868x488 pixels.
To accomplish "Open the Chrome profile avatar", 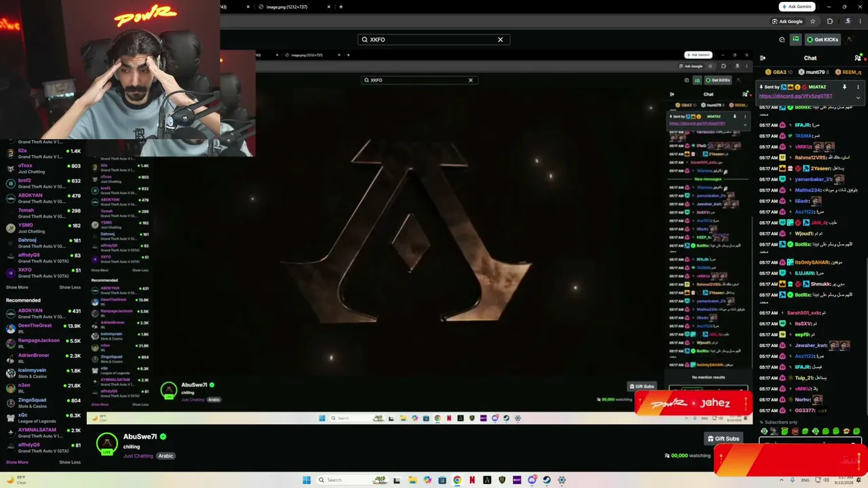I will 848,21.
